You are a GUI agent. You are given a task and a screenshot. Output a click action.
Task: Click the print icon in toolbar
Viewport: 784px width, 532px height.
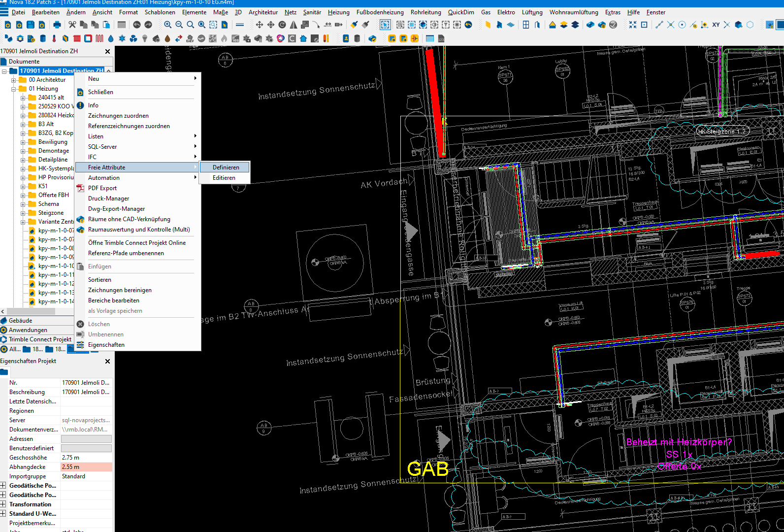(x=57, y=25)
